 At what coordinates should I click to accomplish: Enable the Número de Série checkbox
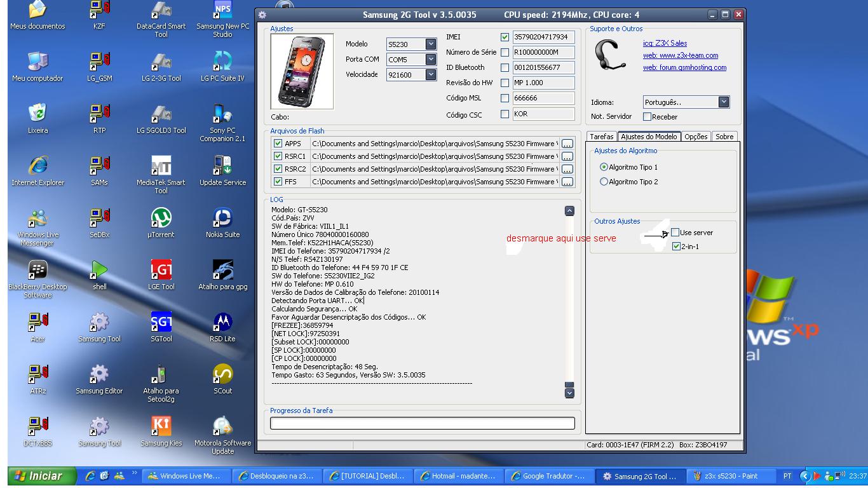pyautogui.click(x=505, y=52)
